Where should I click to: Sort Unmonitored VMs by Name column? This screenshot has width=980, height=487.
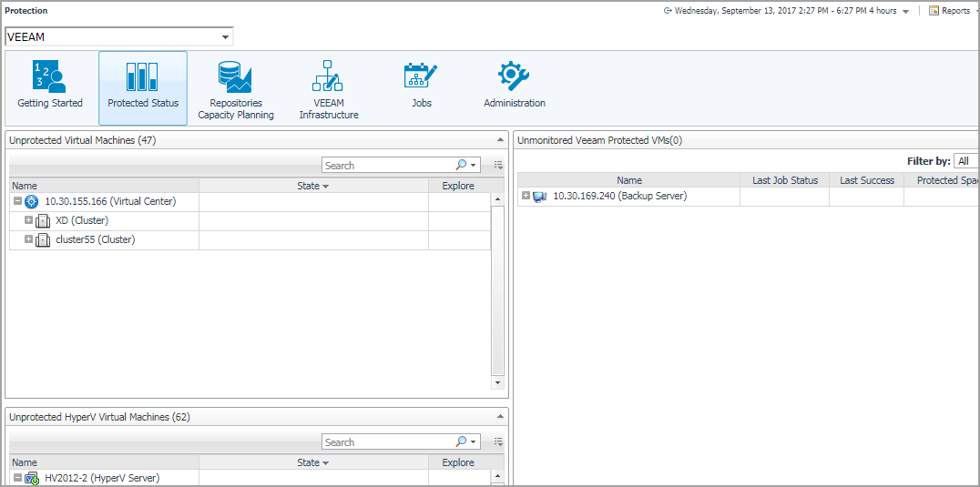click(628, 180)
